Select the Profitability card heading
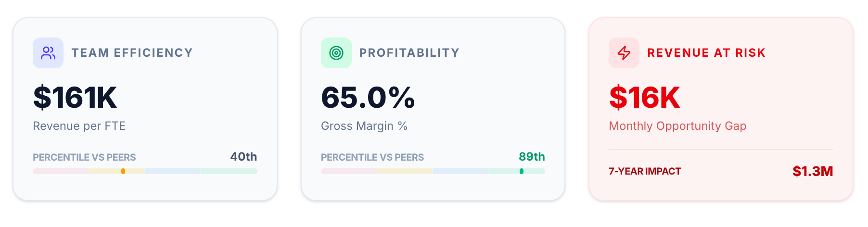The width and height of the screenshot is (868, 227). coord(409,53)
